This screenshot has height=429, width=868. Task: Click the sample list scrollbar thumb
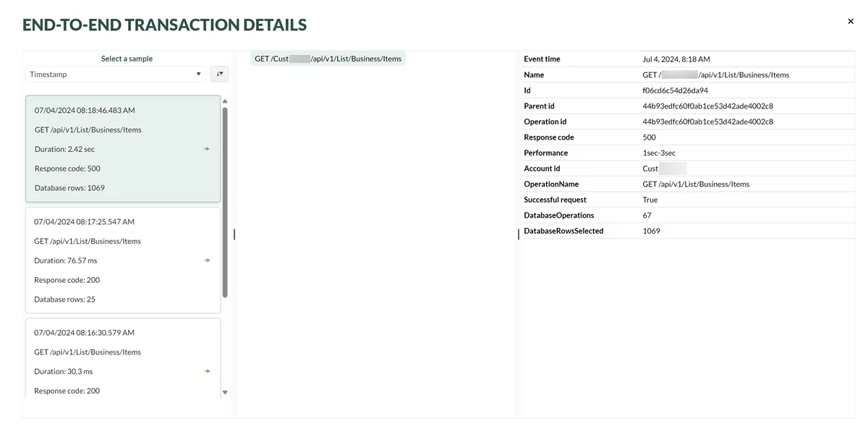pos(225,203)
